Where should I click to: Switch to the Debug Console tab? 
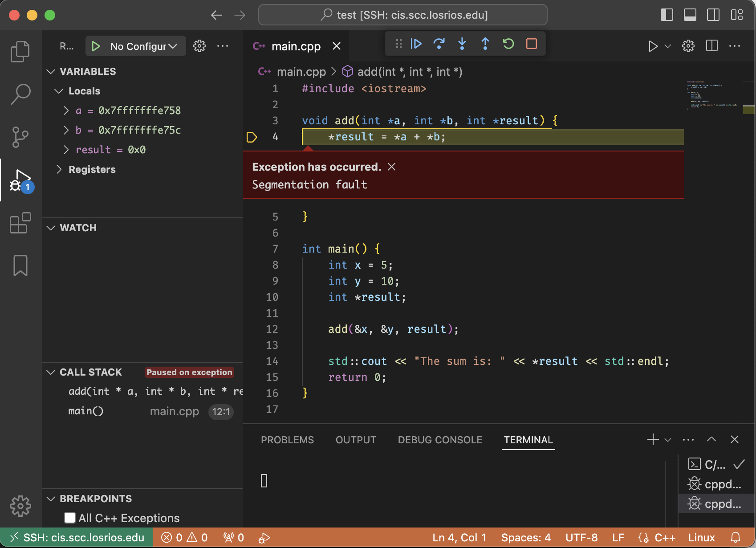[x=439, y=440]
